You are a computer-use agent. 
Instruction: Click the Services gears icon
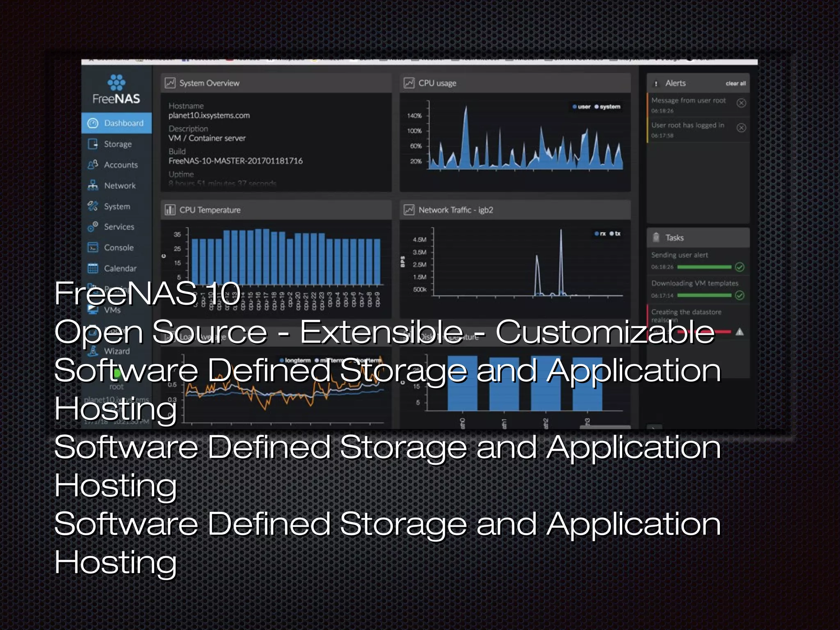tap(93, 226)
